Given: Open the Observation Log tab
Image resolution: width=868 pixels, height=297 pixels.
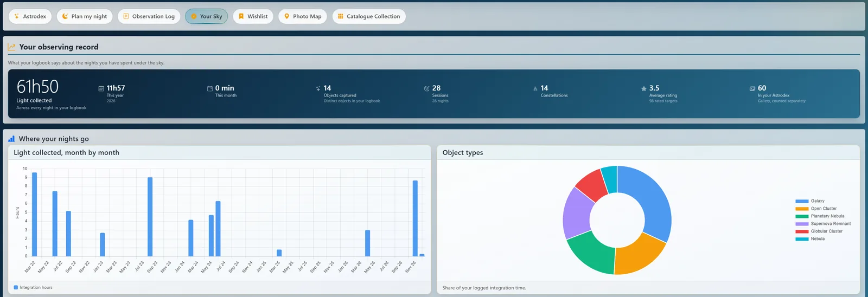Looking at the screenshot, I should click(x=149, y=16).
